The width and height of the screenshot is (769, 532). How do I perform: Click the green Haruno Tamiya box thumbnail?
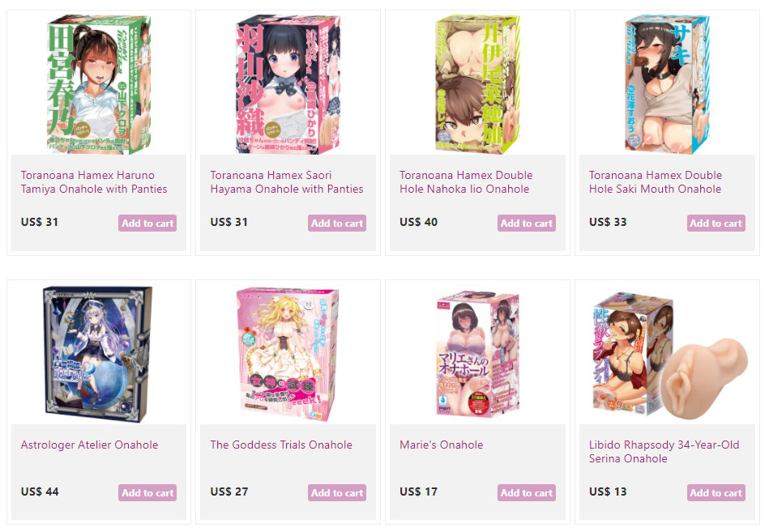(x=99, y=84)
